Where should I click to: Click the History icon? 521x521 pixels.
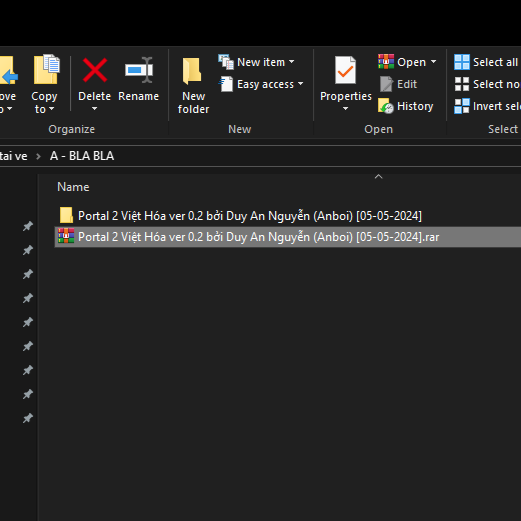tap(386, 106)
